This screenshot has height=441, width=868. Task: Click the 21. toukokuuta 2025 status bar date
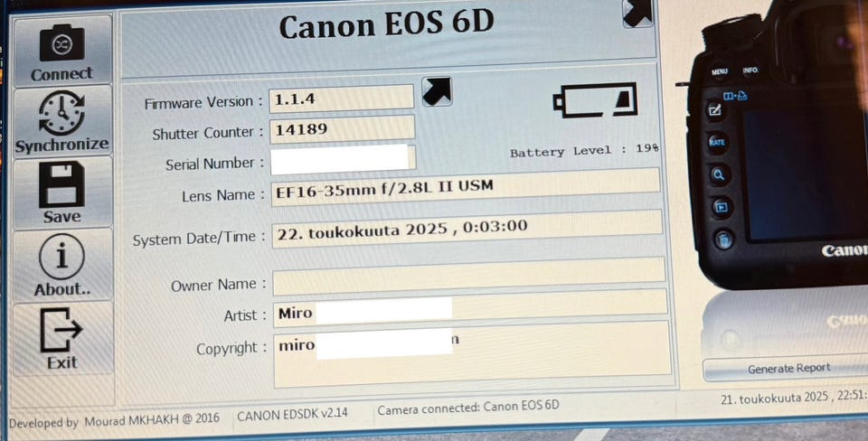(795, 397)
